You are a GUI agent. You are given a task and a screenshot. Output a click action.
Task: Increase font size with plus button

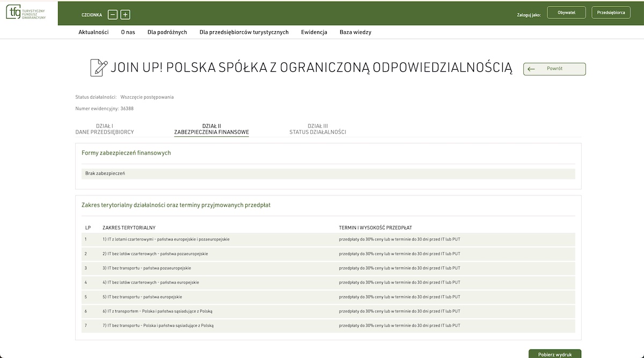point(125,15)
